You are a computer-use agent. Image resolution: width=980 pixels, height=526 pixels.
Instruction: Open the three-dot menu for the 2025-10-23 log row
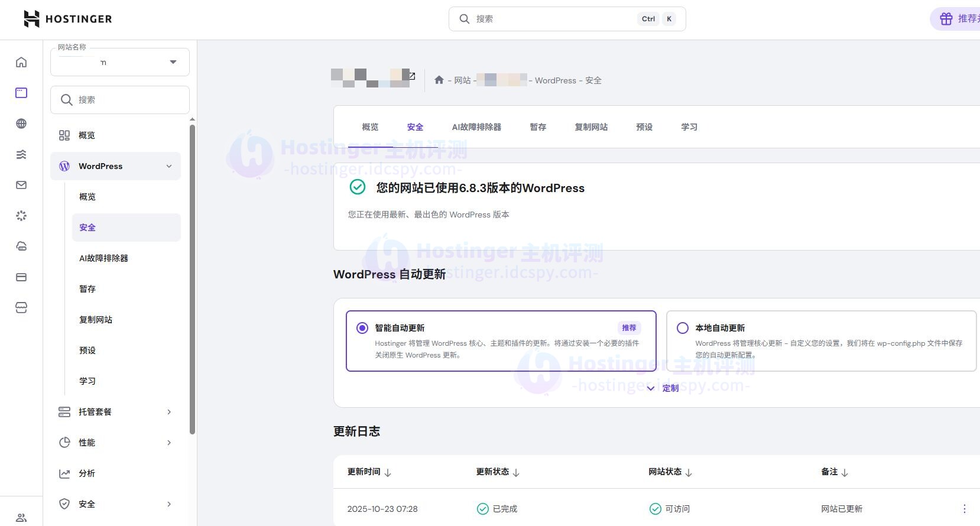tap(965, 509)
